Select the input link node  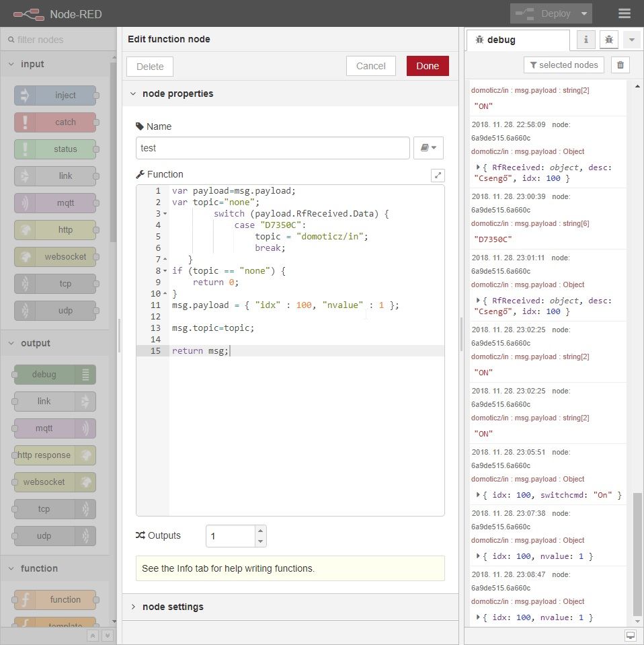(55, 176)
